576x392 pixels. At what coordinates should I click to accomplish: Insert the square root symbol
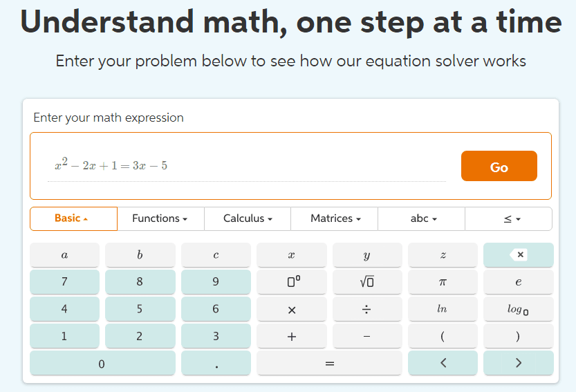tap(366, 282)
